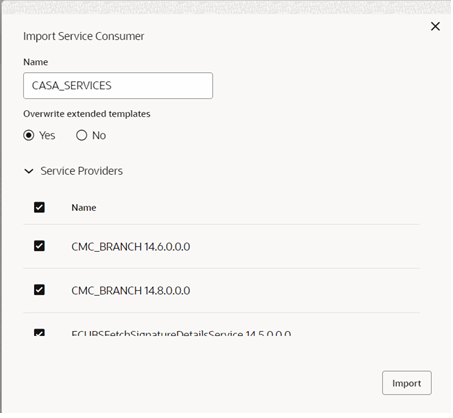Toggle the select-all checkbox in header row
Viewport: 453px width, 418px height.
[x=39, y=207]
